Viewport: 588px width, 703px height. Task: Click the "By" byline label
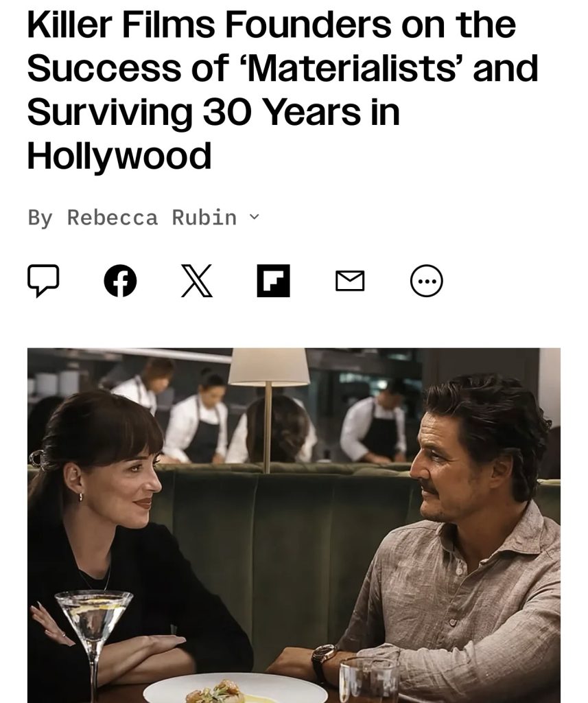pyautogui.click(x=40, y=218)
